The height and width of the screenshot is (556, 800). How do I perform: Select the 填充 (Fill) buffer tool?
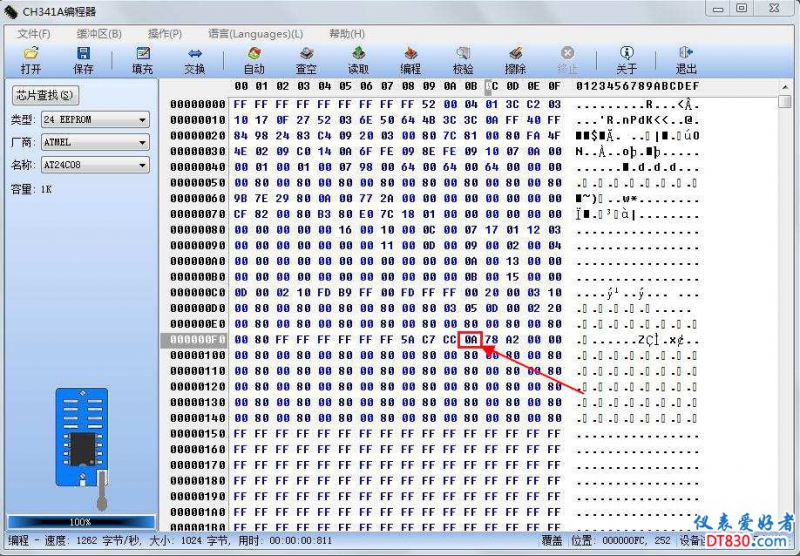[x=142, y=59]
